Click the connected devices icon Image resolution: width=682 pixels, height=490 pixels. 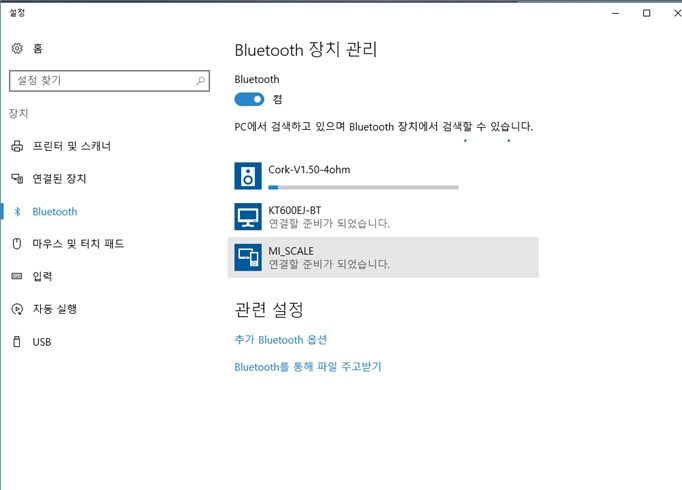(17, 179)
